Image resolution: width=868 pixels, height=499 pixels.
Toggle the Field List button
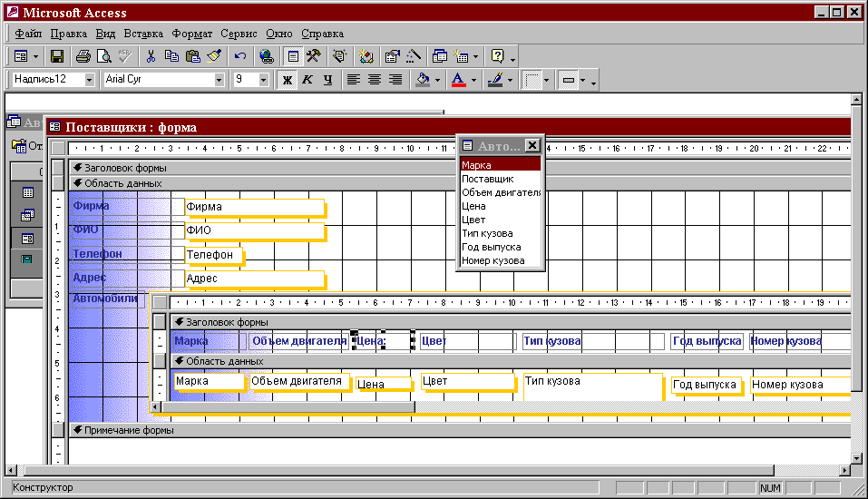[293, 56]
